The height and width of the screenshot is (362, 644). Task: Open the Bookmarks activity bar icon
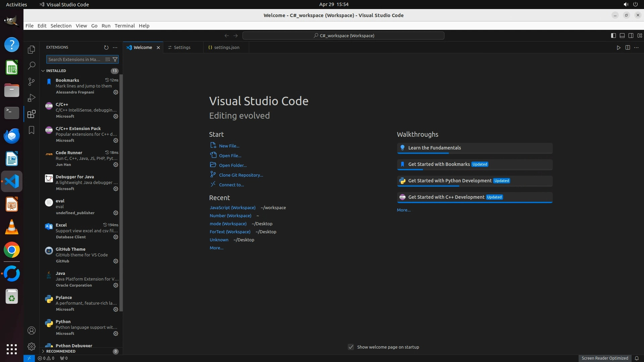click(x=32, y=130)
